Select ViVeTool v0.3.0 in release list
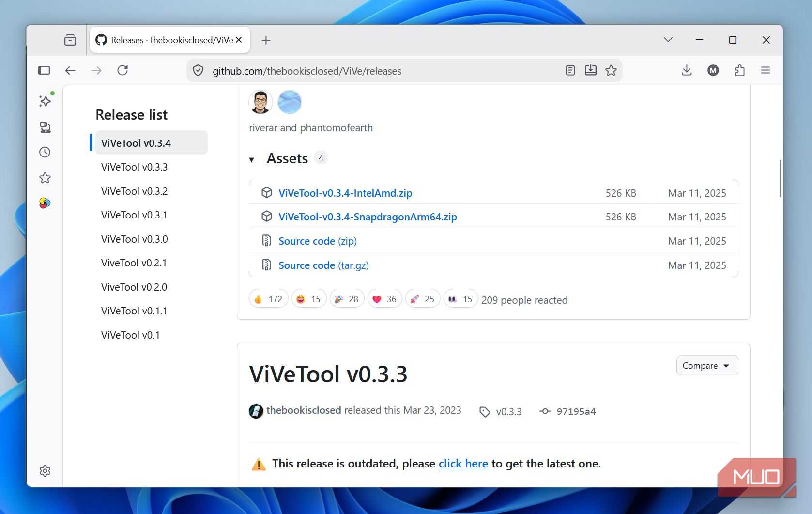The image size is (812, 514). coord(134,239)
